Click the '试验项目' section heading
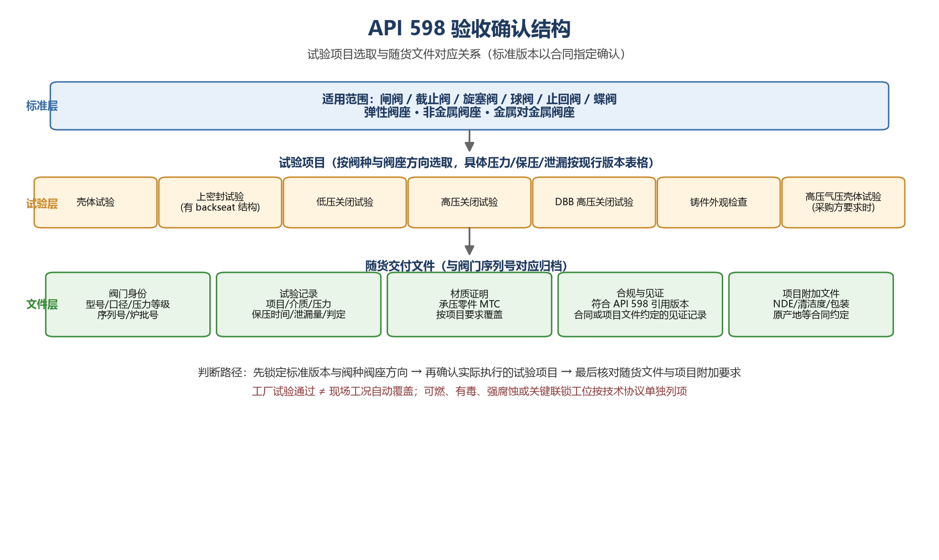The width and height of the screenshot is (939, 560). (x=466, y=162)
